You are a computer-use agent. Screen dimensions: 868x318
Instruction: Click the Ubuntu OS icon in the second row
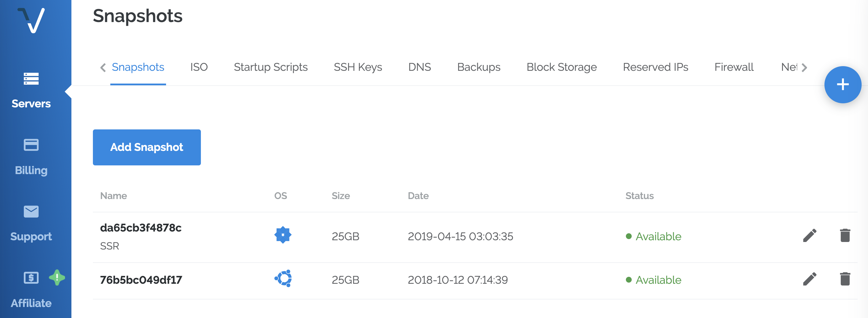(283, 279)
